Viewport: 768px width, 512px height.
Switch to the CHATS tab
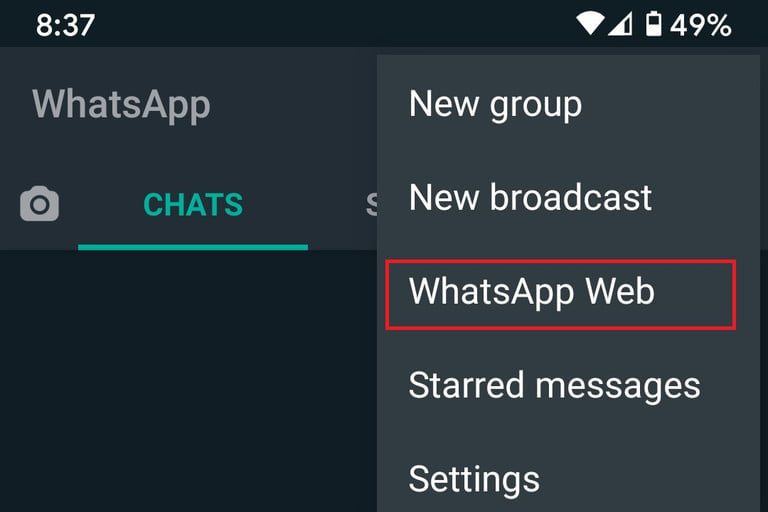coord(193,204)
